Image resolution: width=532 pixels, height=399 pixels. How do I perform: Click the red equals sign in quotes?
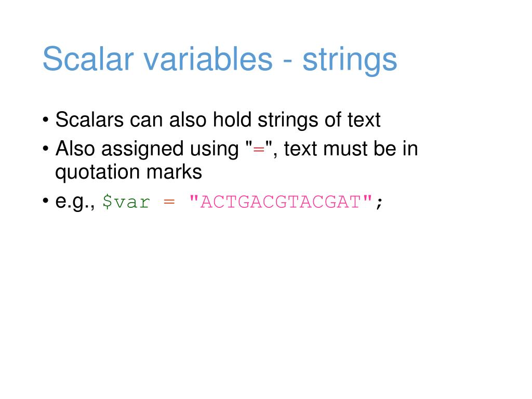click(259, 150)
